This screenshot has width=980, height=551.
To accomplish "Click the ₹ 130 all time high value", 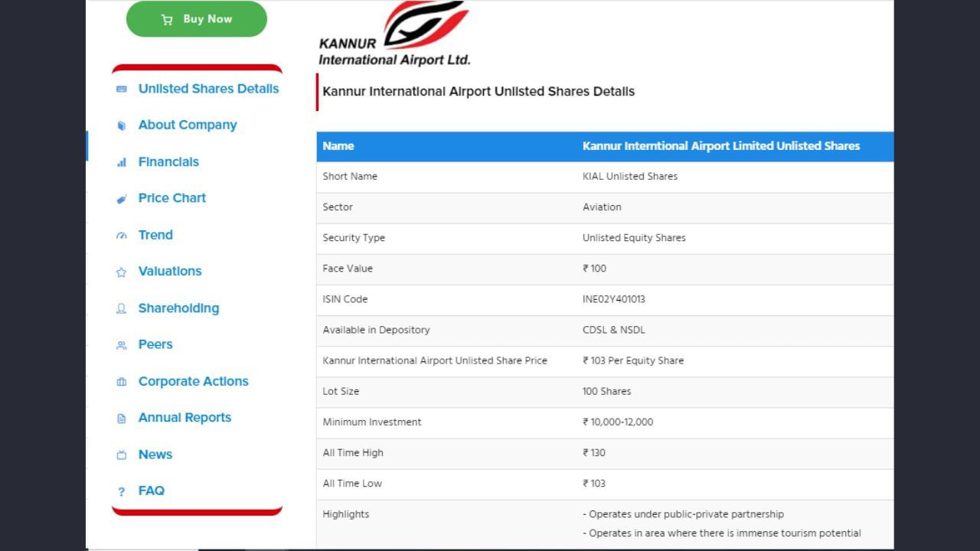I will click(594, 452).
